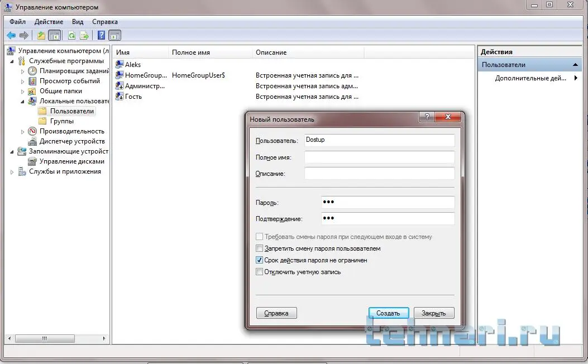This screenshot has width=588, height=364.
Task: Click the blue Help toolbar icon
Action: (x=101, y=35)
